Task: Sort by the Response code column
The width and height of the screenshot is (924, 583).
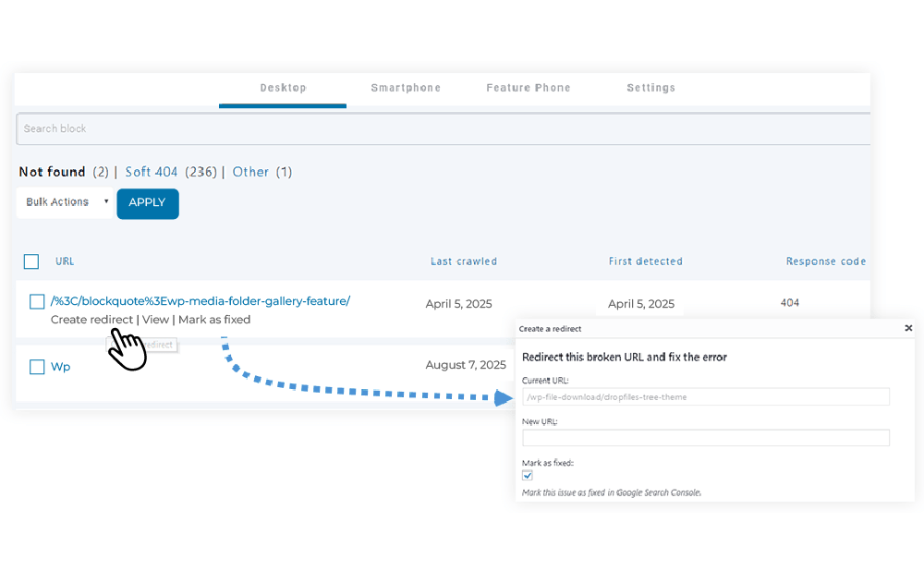Action: click(825, 261)
